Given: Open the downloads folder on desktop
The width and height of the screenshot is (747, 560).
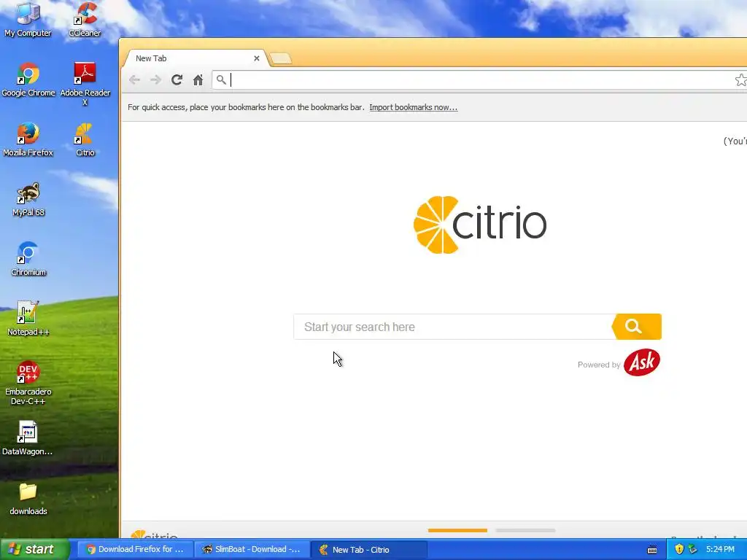Looking at the screenshot, I should tap(28, 498).
